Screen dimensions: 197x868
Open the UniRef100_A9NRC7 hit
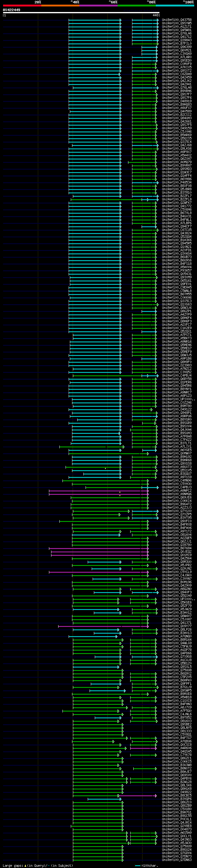177,392
